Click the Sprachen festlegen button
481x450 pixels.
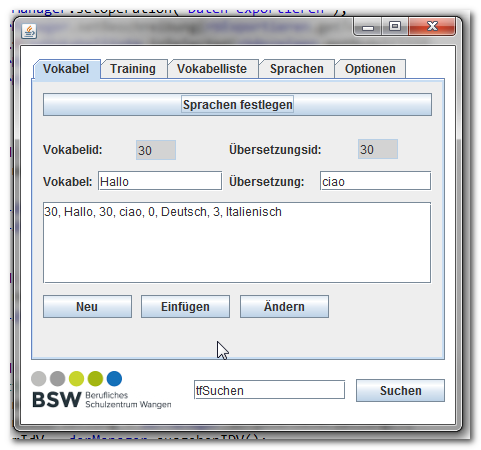pos(237,105)
